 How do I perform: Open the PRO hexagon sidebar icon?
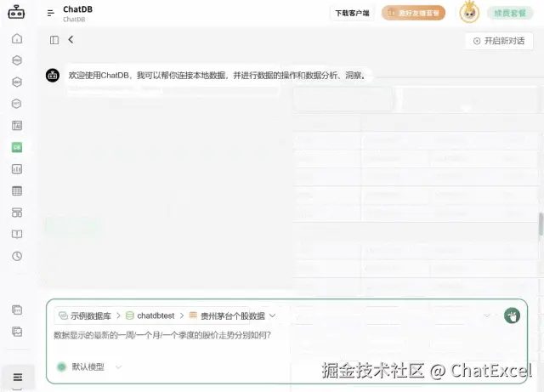click(x=17, y=60)
